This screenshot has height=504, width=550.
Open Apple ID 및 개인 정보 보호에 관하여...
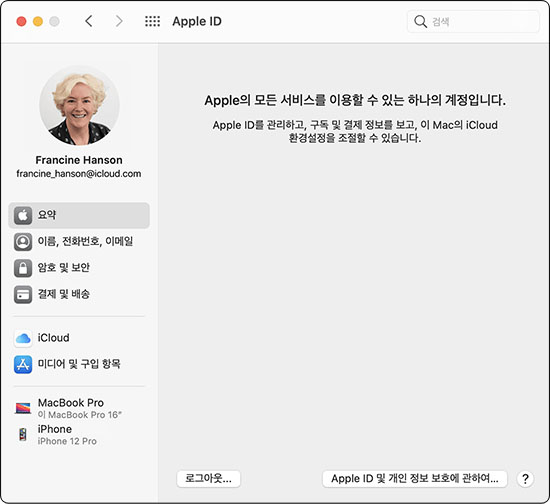[x=415, y=479]
